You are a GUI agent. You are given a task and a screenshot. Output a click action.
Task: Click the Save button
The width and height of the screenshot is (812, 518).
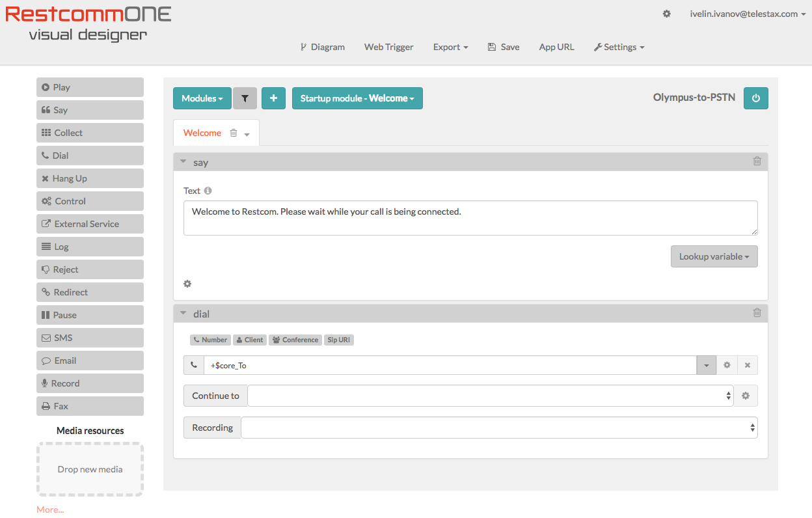coord(503,47)
